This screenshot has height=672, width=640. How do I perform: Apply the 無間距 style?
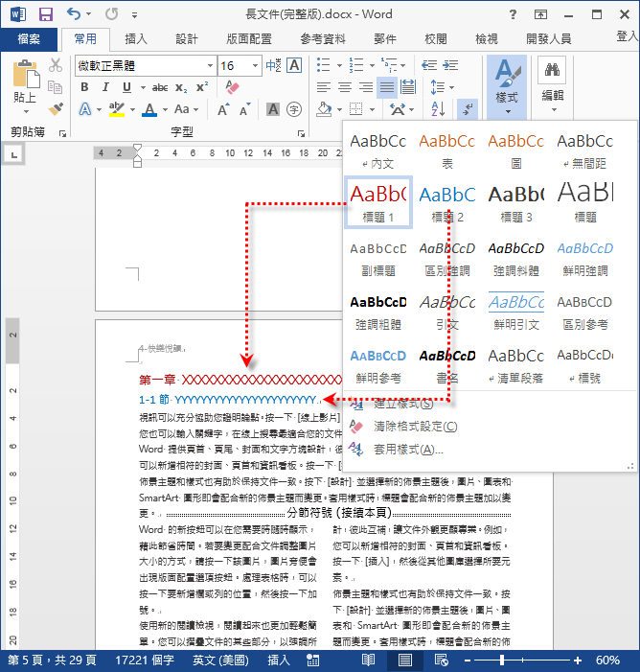coord(584,149)
